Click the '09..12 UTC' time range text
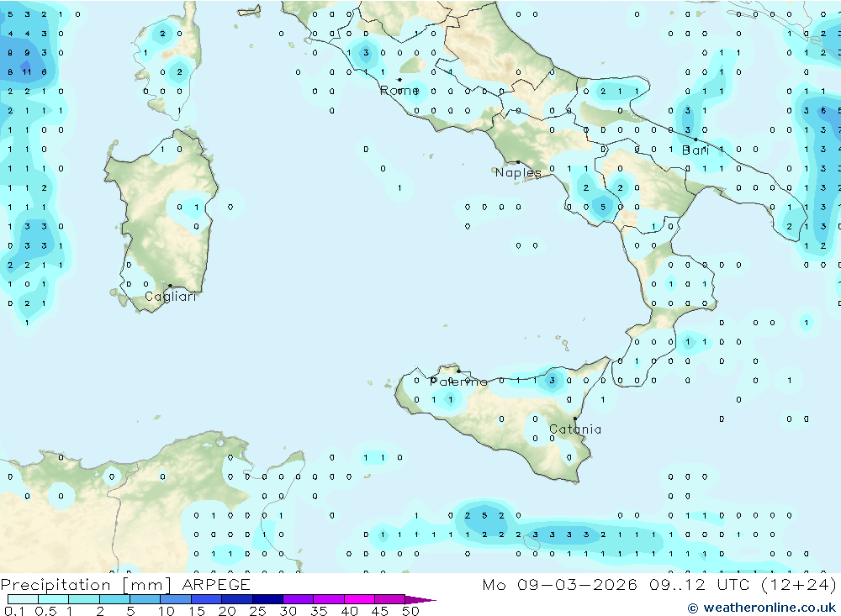This screenshot has height=616, width=841. click(x=698, y=584)
